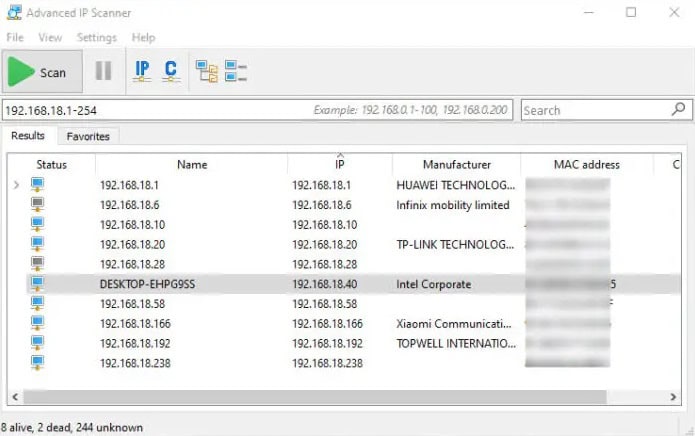Click the Advanced IP Scanner title bar icon
695x436 pixels.
pos(14,12)
